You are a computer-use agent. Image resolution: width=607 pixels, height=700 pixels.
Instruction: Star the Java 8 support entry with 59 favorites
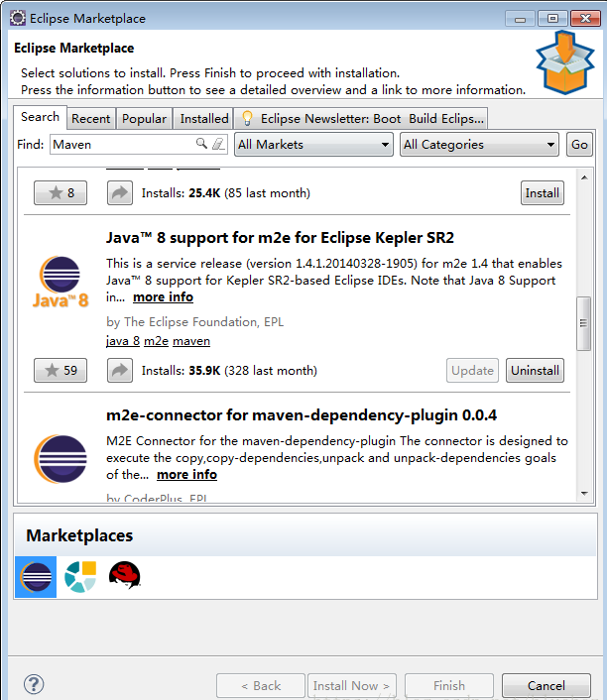click(x=61, y=370)
